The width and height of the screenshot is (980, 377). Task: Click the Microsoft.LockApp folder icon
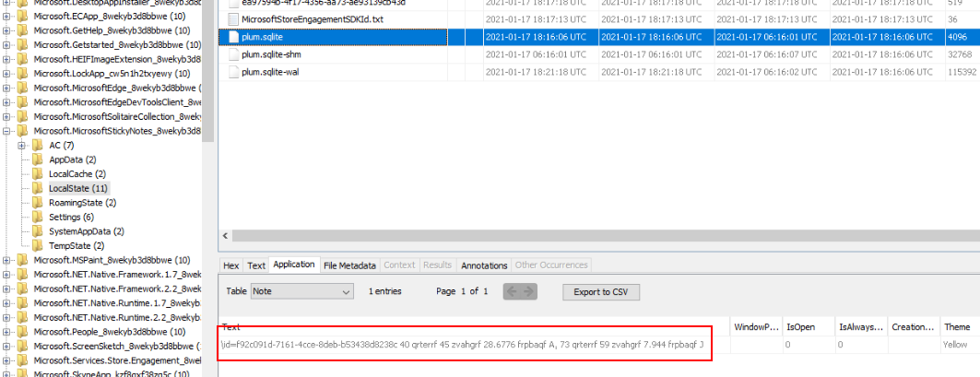coord(22,73)
